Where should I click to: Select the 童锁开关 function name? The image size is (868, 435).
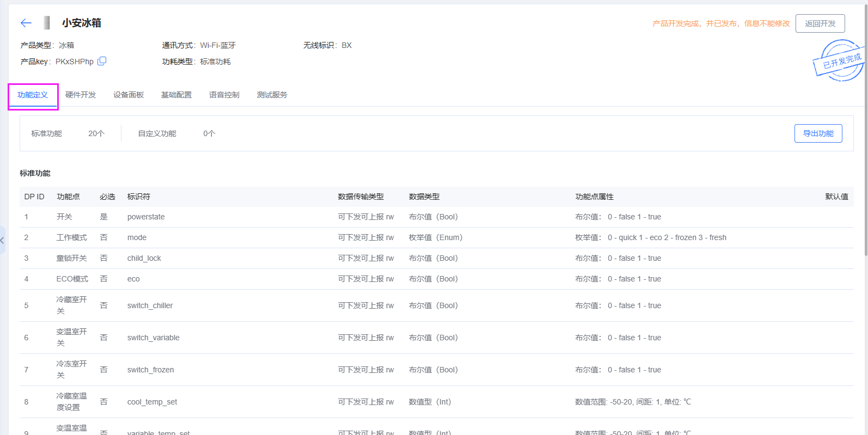coord(72,258)
